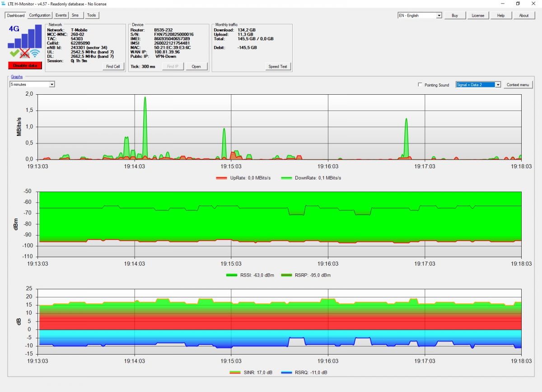
Task: Click the crossed-out VPN status icon
Action: point(25,54)
